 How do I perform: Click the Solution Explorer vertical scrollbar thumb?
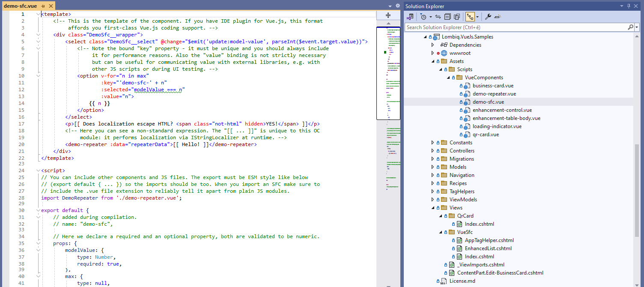pos(637,190)
